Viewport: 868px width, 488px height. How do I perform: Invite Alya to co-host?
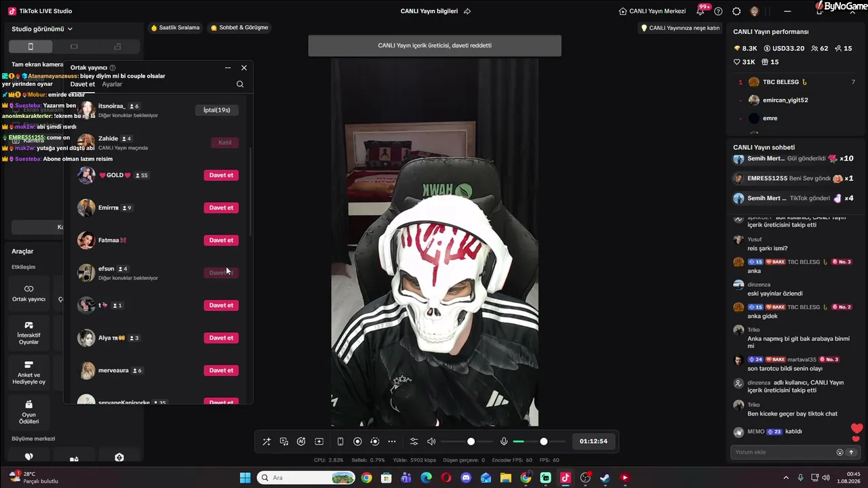coord(221,338)
